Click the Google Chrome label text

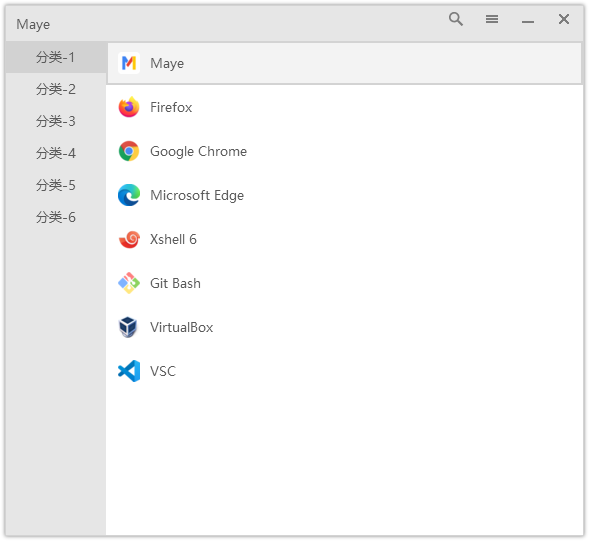coord(198,151)
